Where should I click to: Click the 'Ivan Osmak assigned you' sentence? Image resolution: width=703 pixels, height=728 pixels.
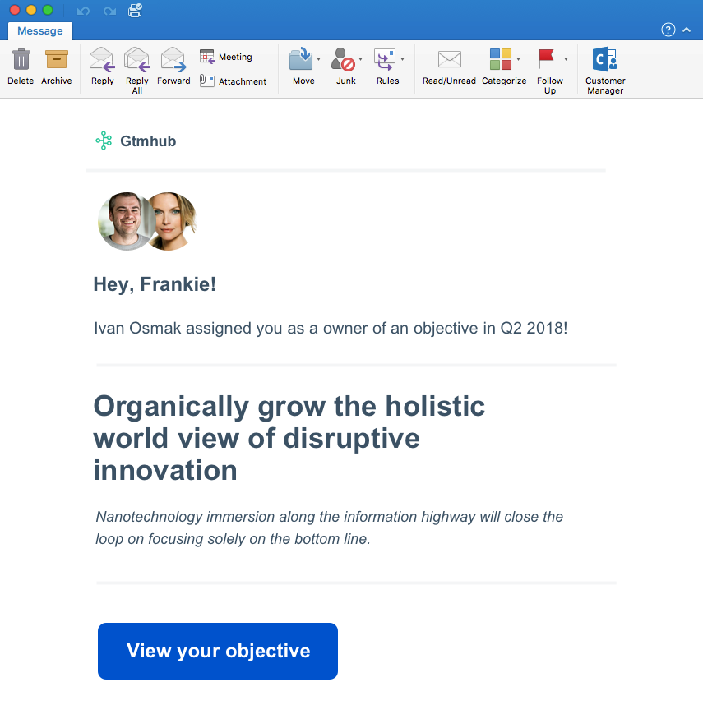331,328
